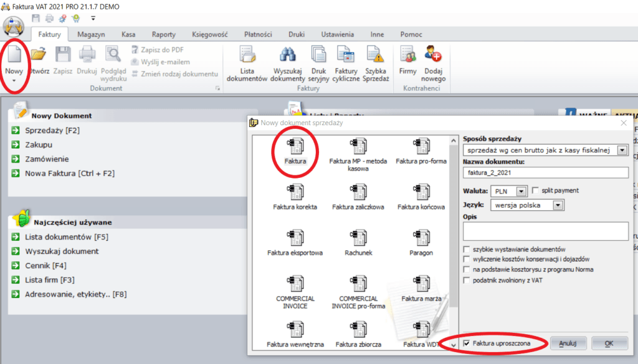Confirm dialog with OK button

tap(609, 343)
